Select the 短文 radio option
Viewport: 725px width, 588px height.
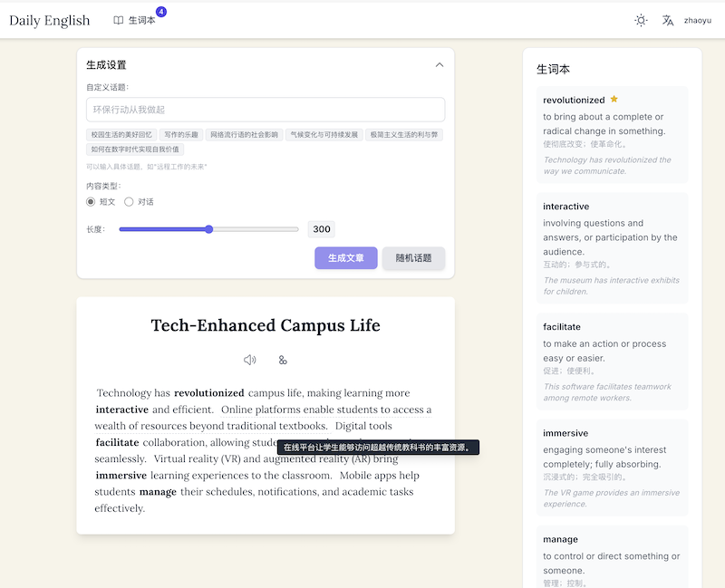click(x=91, y=202)
